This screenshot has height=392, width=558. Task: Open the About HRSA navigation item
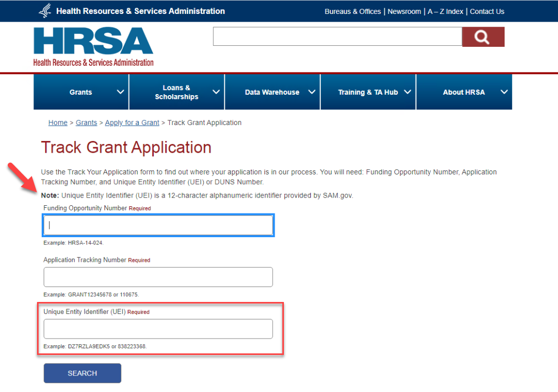464,92
